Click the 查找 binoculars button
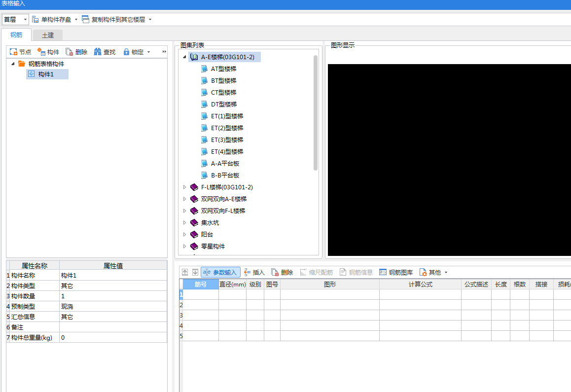 105,52
